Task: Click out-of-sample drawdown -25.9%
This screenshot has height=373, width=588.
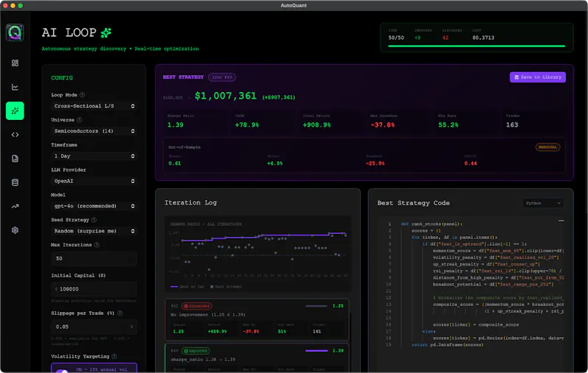Action: tap(375, 163)
